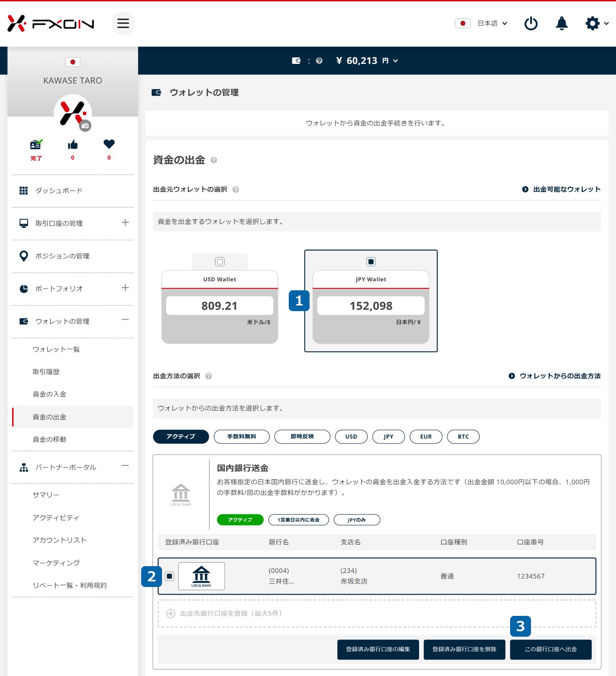Open ウォレットからの出金方法 link

554,376
